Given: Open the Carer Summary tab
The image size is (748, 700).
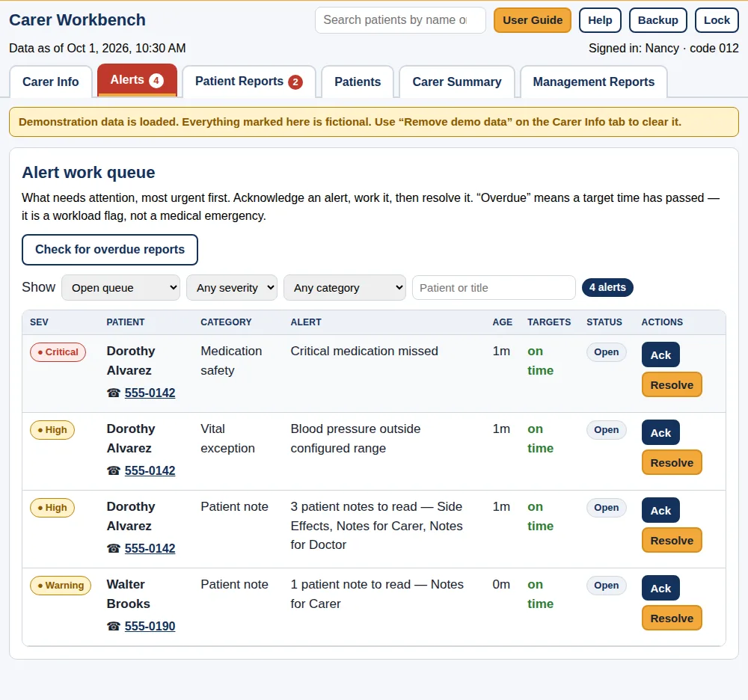Looking at the screenshot, I should (x=456, y=82).
